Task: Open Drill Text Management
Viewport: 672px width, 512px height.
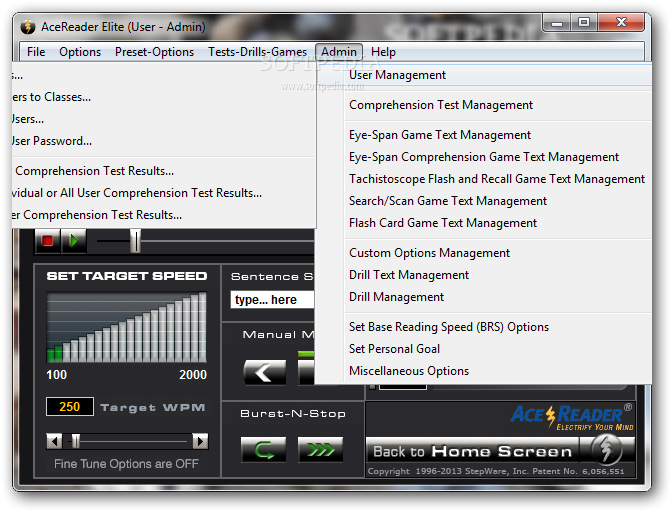Action: point(484,275)
